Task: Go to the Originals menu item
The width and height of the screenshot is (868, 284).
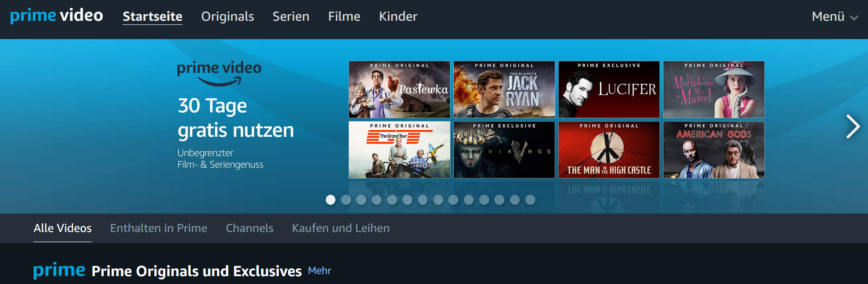Action: [228, 17]
